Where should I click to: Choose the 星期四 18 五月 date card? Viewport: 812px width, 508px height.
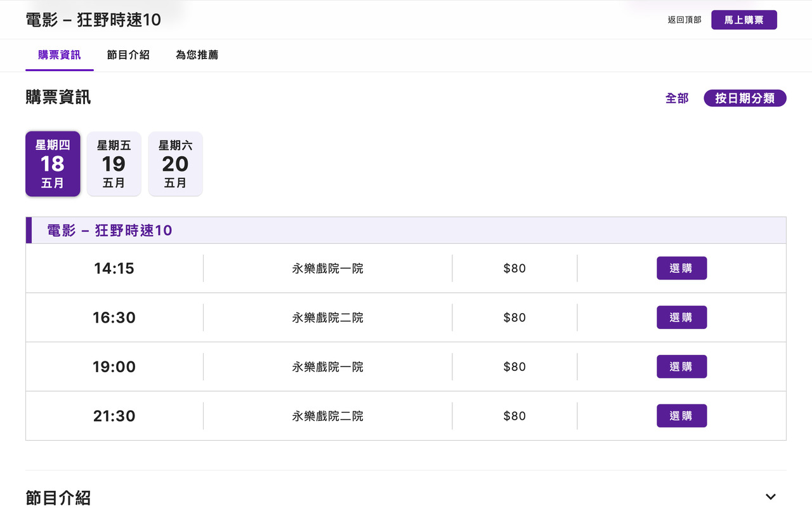click(53, 164)
